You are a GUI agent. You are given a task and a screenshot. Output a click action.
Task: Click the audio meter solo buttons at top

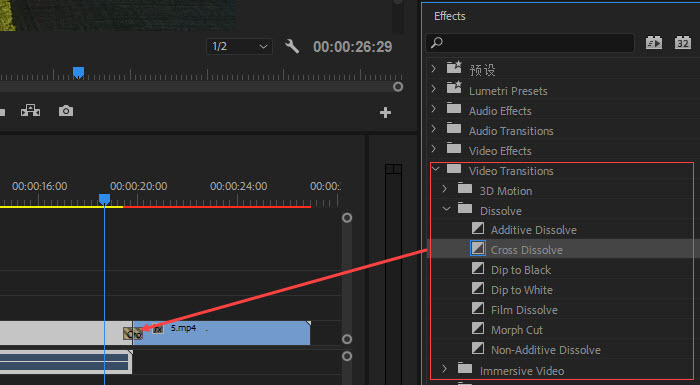click(x=393, y=169)
